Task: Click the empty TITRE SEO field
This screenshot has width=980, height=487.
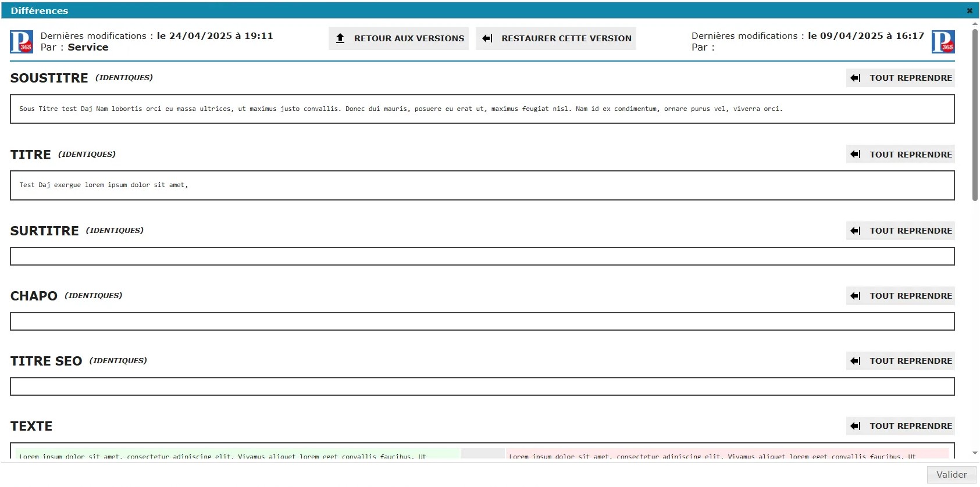Action: point(482,386)
